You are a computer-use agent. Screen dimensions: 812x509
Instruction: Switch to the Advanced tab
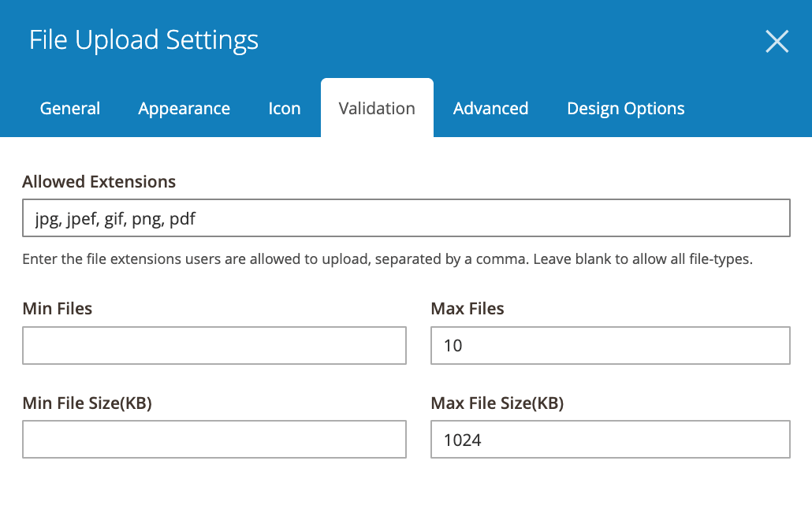pos(490,108)
